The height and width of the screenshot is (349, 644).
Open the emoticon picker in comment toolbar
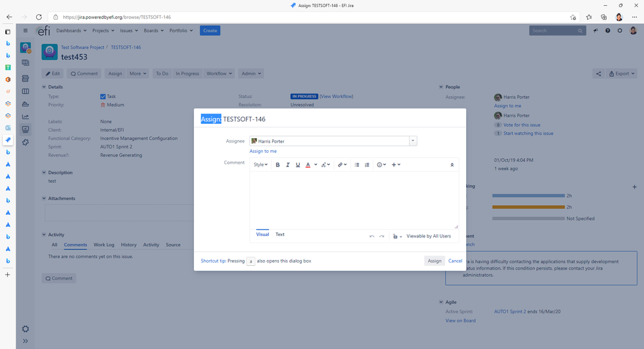[382, 165]
